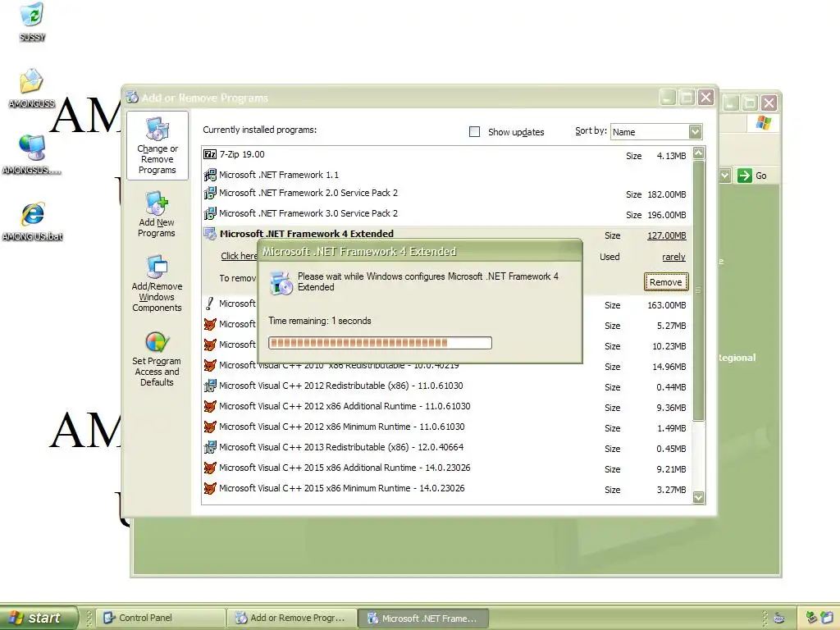The height and width of the screenshot is (630, 840).
Task: Click the Time remaining text in dialog
Action: coord(320,321)
